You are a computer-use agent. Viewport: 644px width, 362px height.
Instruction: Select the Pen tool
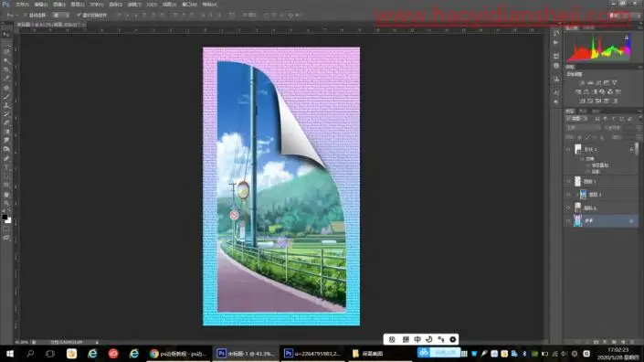tap(6, 158)
